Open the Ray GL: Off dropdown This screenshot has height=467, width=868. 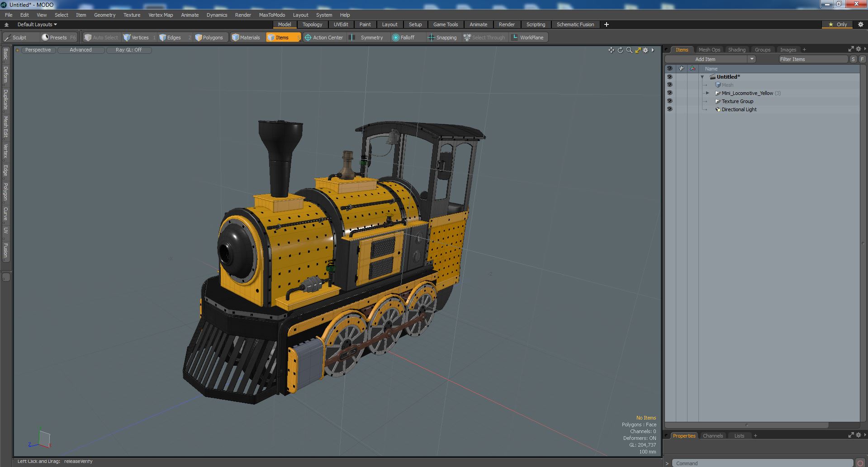pyautogui.click(x=128, y=50)
